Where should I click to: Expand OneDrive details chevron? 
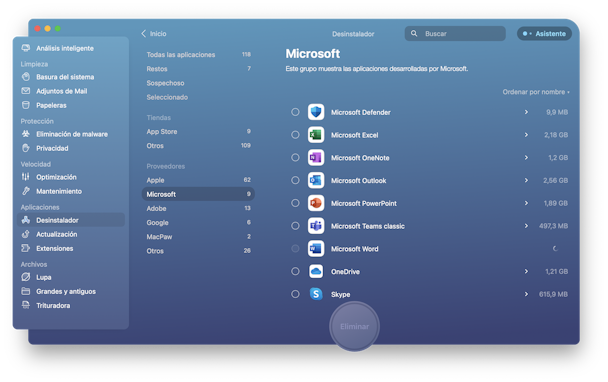point(526,271)
